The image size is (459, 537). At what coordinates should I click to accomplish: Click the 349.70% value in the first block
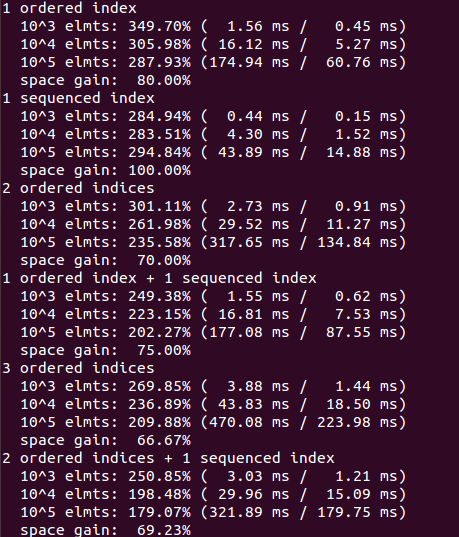(159, 26)
